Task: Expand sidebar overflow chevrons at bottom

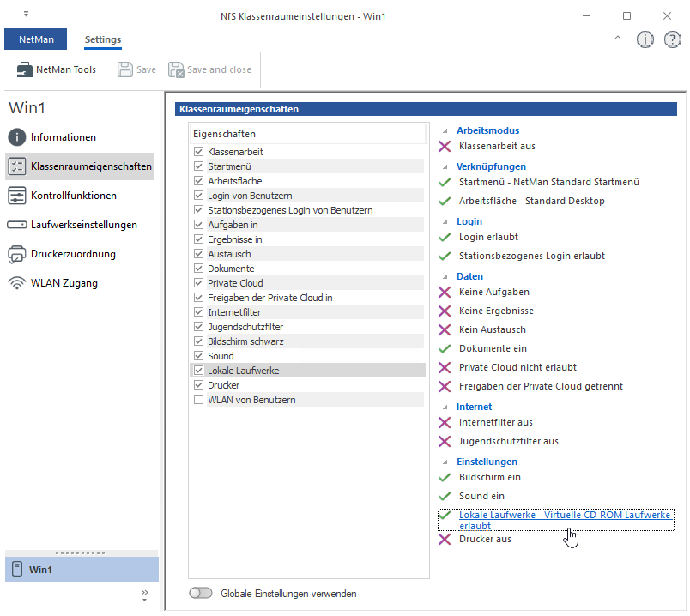Action: click(x=145, y=595)
